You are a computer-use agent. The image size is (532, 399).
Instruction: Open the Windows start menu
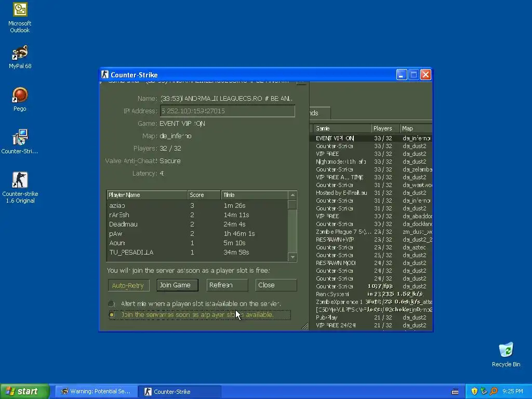(24, 391)
